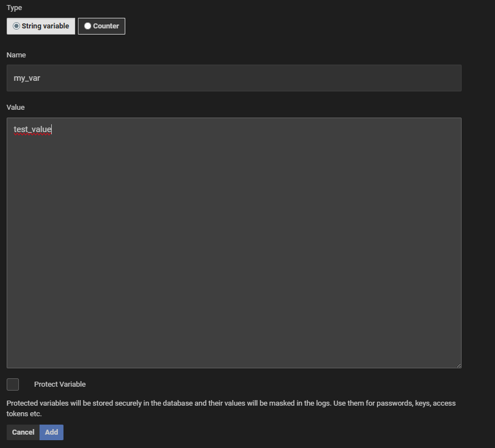Click the Name field label

[16, 55]
